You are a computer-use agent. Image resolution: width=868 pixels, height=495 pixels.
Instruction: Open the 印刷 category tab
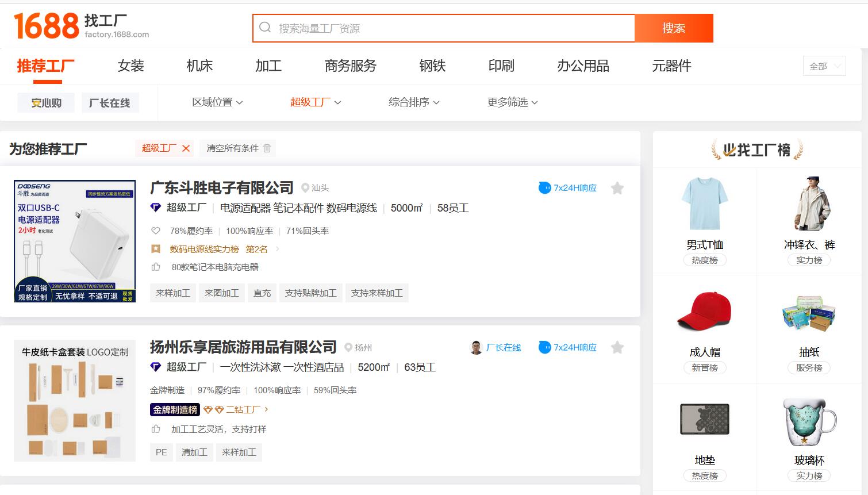tap(501, 66)
